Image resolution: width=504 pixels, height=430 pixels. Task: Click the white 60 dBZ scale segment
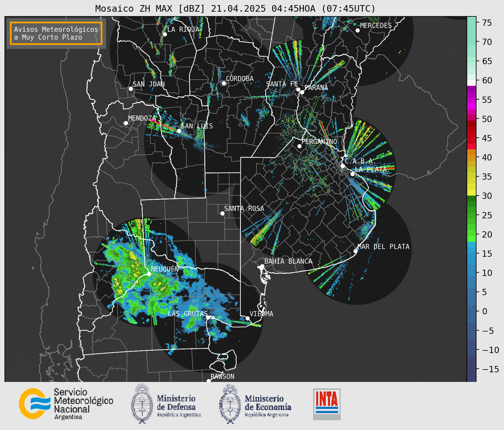[x=471, y=83]
